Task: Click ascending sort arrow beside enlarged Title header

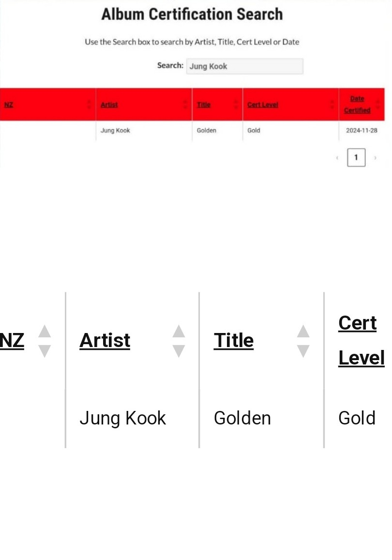Action: click(x=303, y=332)
